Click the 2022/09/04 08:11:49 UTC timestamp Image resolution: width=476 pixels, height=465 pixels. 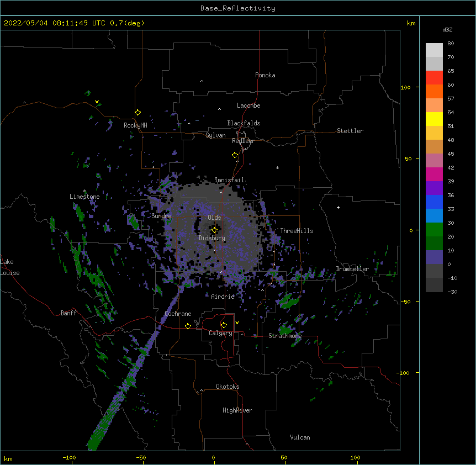(55, 23)
